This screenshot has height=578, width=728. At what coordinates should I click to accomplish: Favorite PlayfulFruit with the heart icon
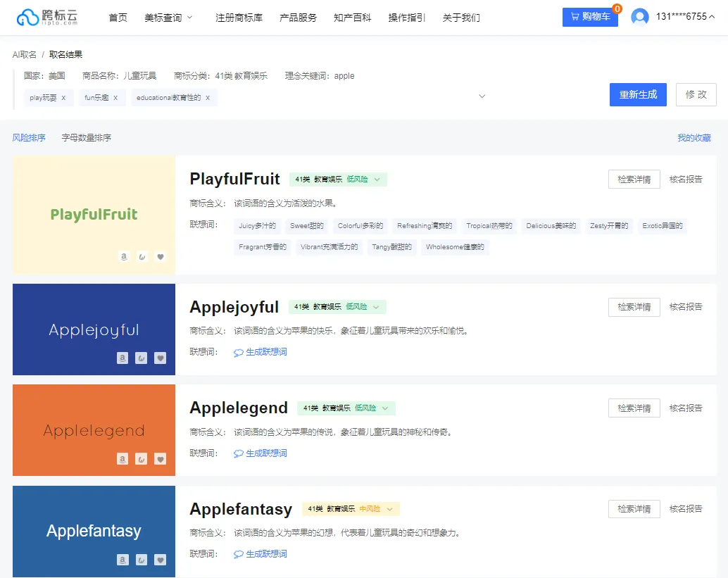click(161, 257)
